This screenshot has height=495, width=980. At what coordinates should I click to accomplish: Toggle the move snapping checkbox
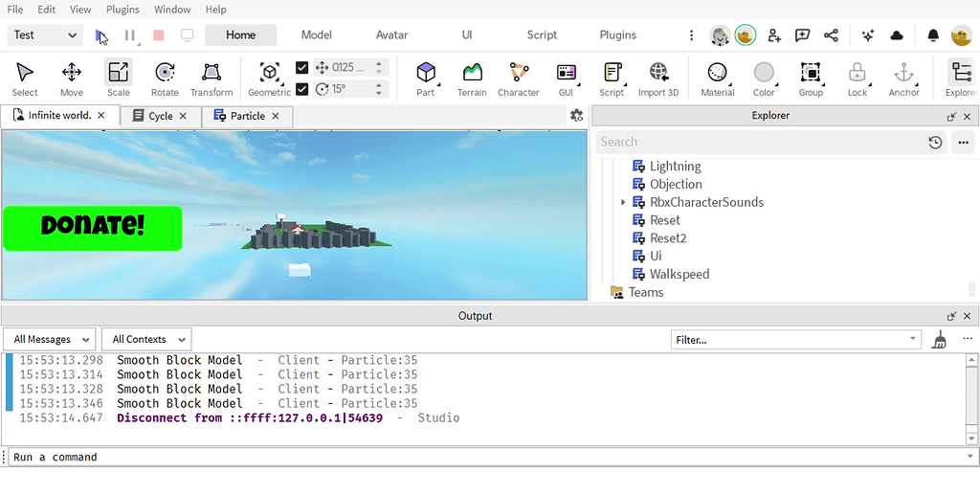point(301,67)
